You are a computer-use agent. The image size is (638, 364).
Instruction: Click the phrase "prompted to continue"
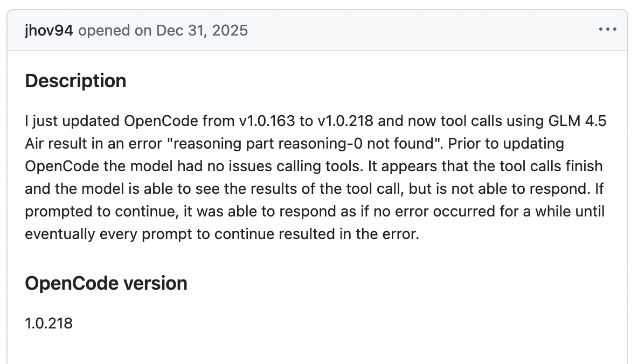(100, 212)
